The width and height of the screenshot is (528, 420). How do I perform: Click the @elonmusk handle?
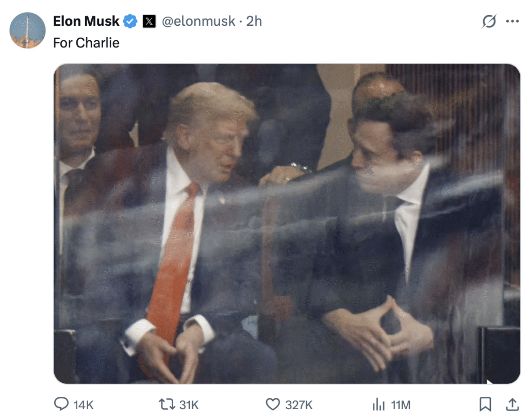[x=199, y=22]
